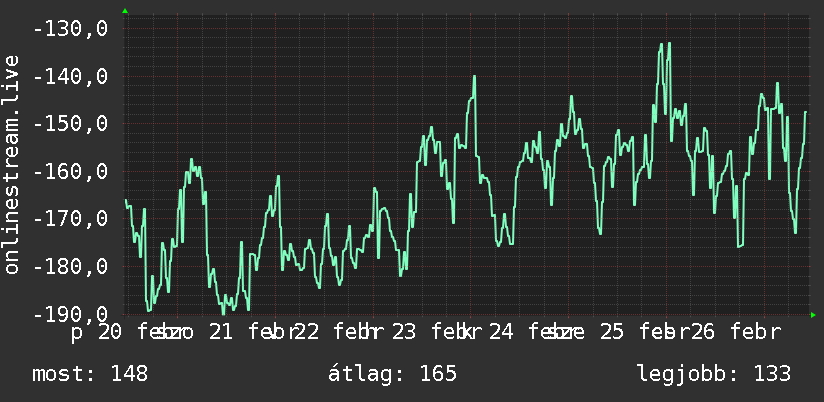This screenshot has width=824, height=402.
Task: Click the -130,0 y-axis label
Action: (70, 29)
